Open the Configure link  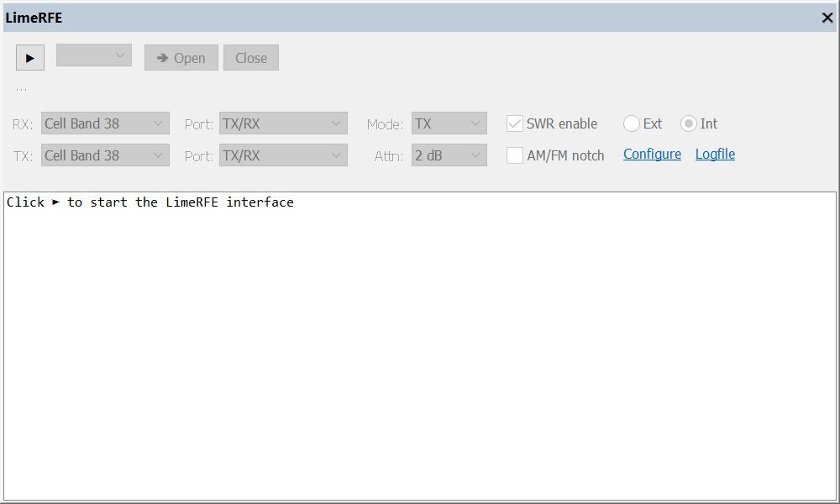click(x=652, y=155)
